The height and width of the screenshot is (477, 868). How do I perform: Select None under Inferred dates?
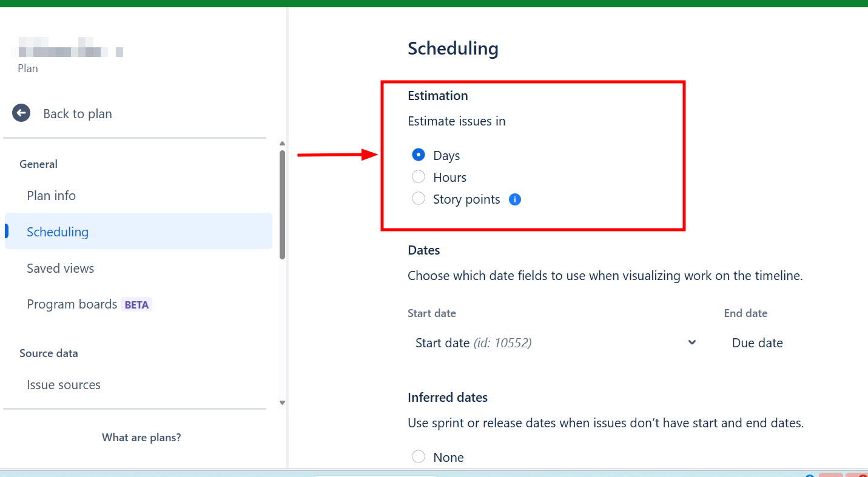(x=419, y=457)
